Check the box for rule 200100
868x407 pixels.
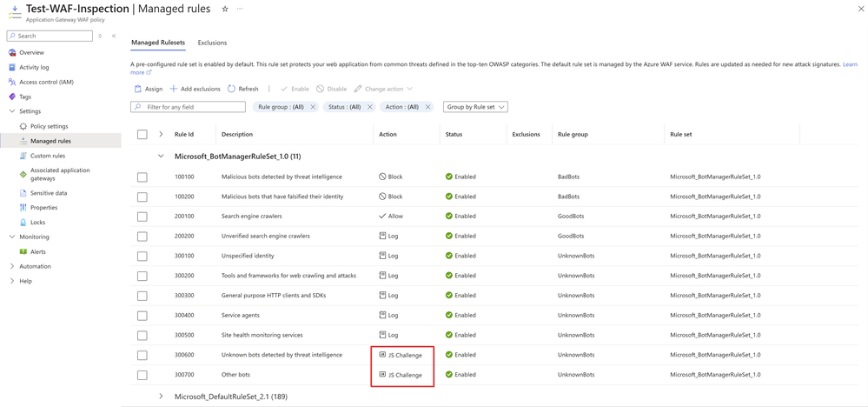(142, 216)
